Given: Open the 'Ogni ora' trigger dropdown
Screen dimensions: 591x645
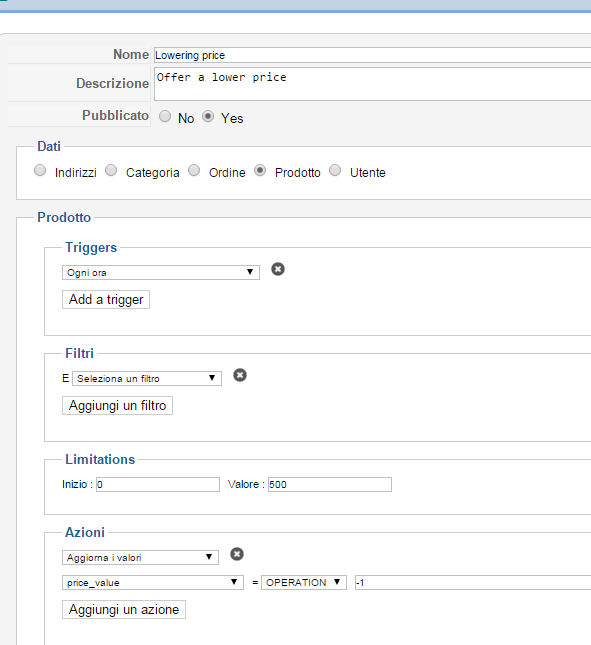Looking at the screenshot, I should [x=161, y=272].
